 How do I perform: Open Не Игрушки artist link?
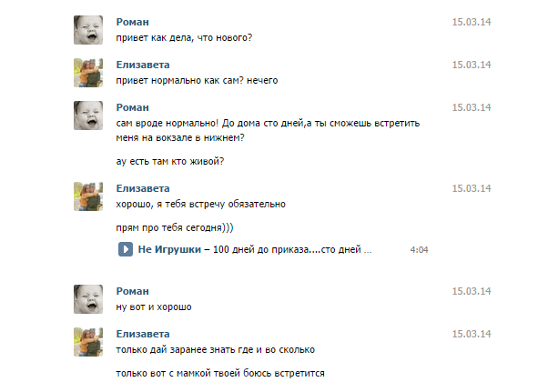pyautogui.click(x=169, y=249)
